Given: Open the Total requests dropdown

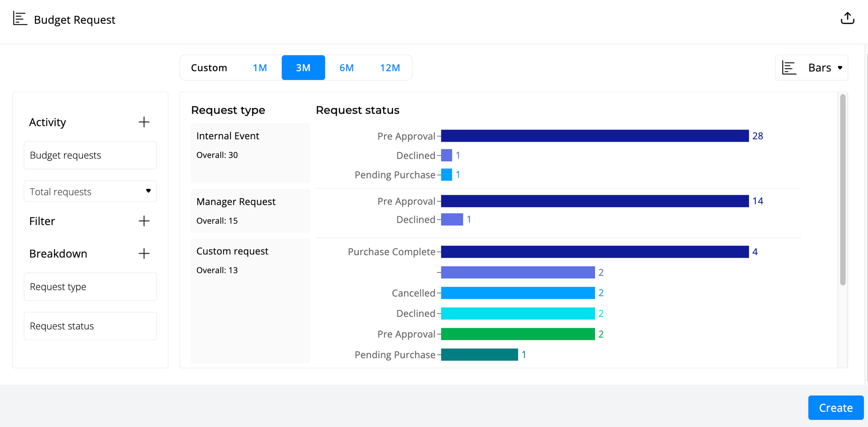Looking at the screenshot, I should pos(90,191).
